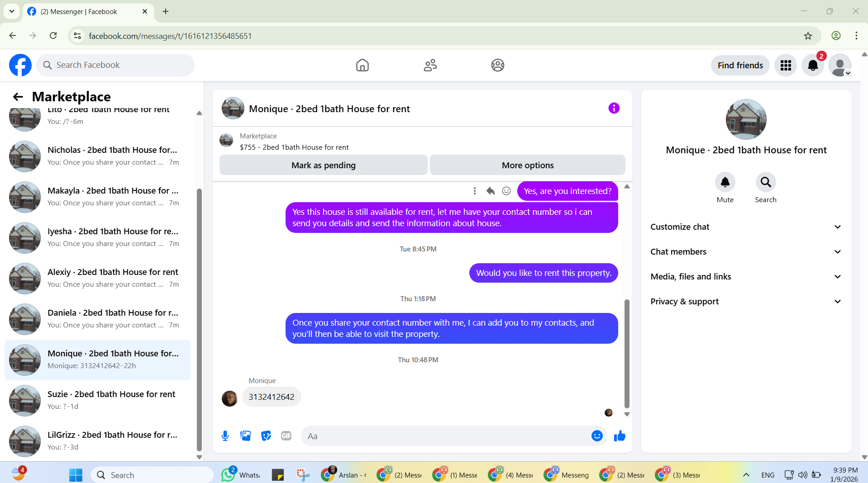Click the Mark as pending button
The height and width of the screenshot is (483, 868).
click(323, 165)
